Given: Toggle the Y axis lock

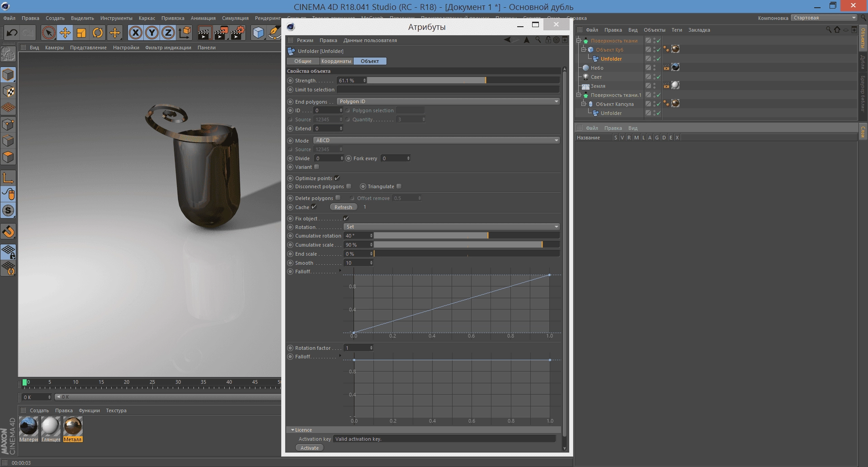Looking at the screenshot, I should click(152, 33).
